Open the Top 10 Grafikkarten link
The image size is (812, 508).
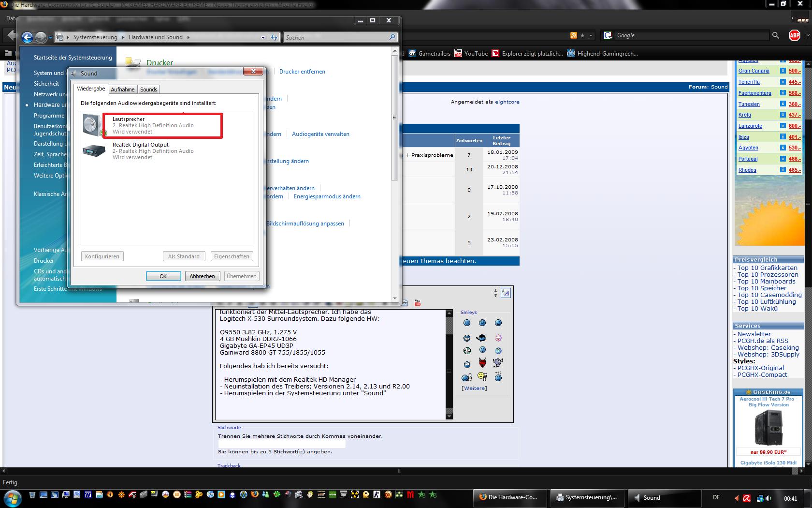767,268
